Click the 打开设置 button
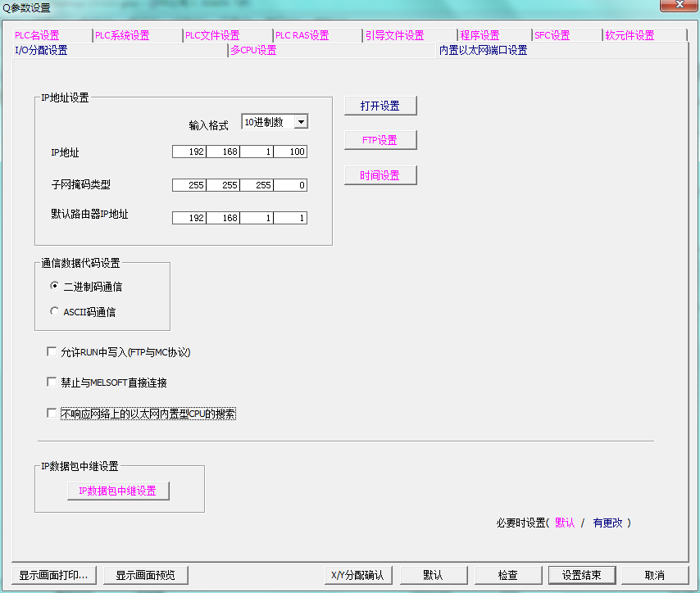This screenshot has width=700, height=593. pos(380,106)
